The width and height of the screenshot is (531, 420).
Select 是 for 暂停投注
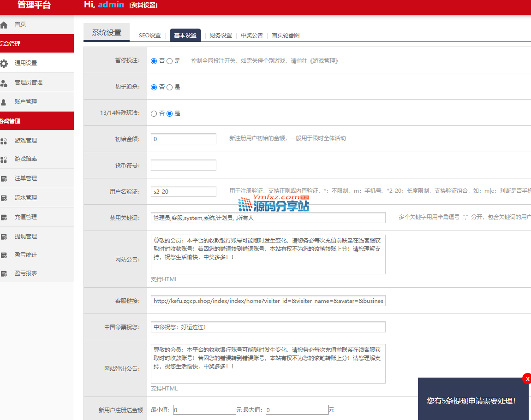169,61
